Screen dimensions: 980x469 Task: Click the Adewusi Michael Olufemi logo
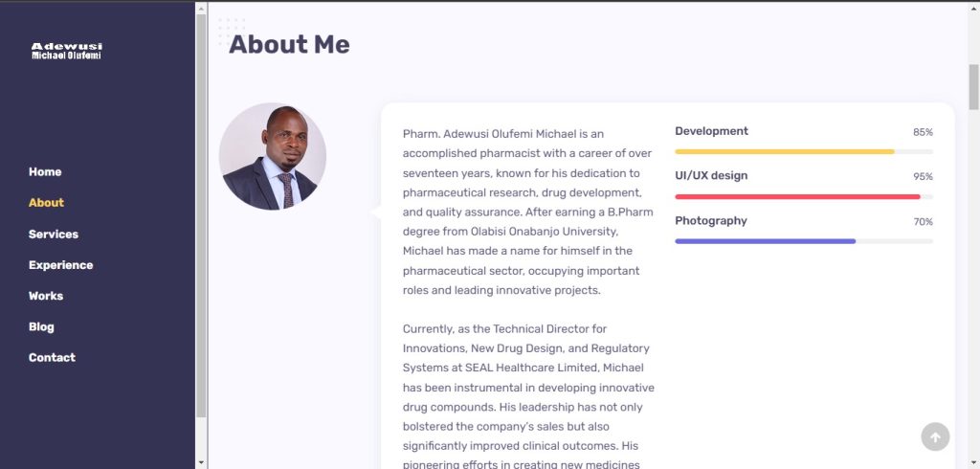(x=66, y=51)
